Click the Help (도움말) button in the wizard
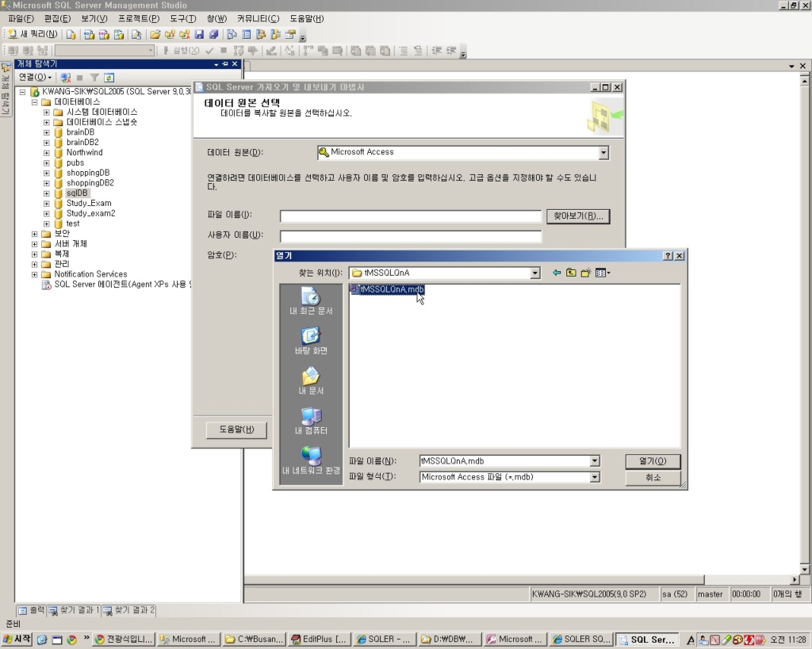 coord(236,429)
